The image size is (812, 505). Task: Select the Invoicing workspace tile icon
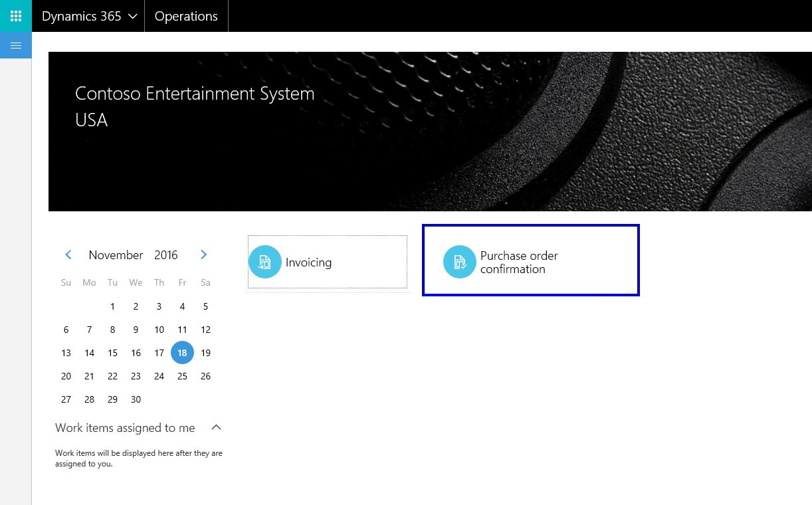click(x=264, y=262)
